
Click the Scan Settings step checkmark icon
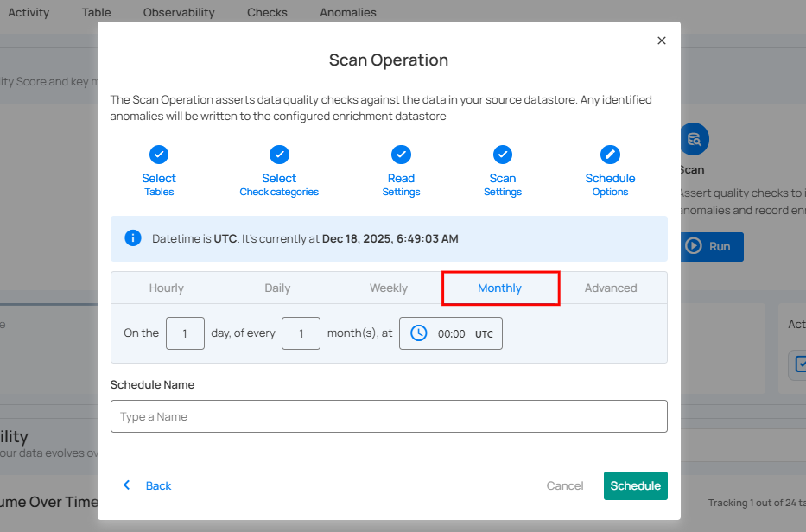click(x=503, y=155)
